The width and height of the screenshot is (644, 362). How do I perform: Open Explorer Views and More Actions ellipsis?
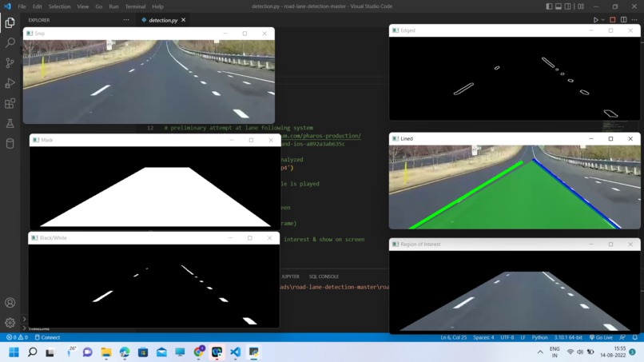(x=126, y=20)
